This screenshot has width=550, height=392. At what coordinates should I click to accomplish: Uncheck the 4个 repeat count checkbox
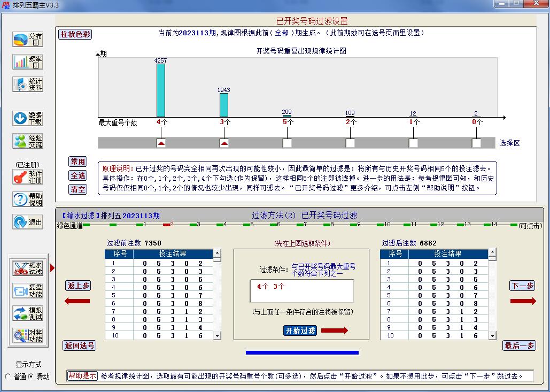162,143
